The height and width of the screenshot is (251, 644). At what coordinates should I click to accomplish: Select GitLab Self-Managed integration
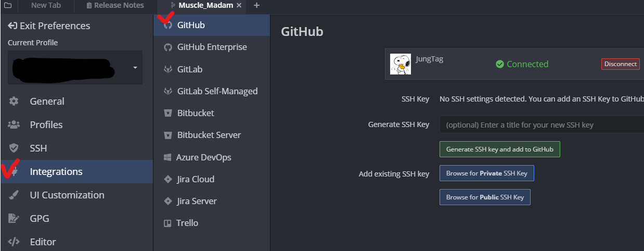click(x=212, y=91)
